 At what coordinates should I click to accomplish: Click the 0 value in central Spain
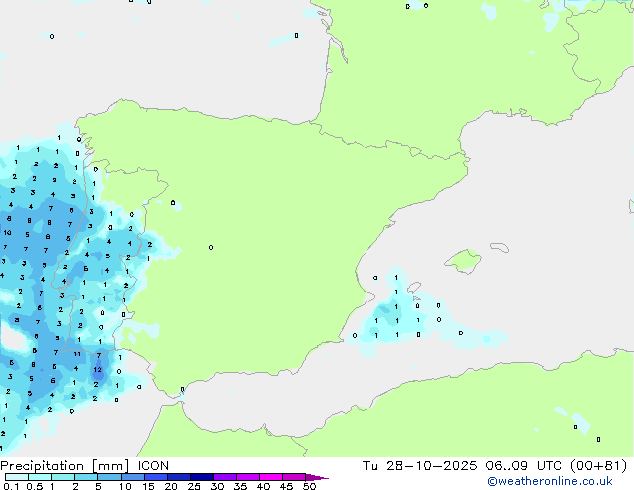coord(210,248)
